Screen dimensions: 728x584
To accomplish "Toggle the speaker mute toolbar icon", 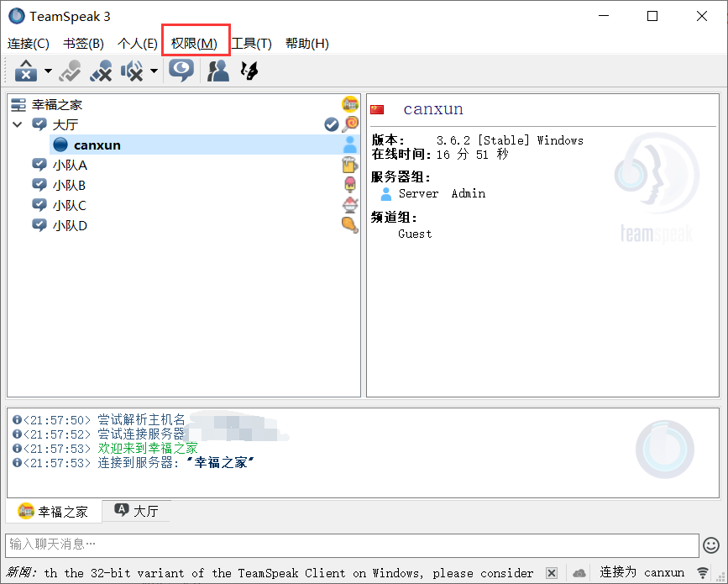I will [132, 71].
